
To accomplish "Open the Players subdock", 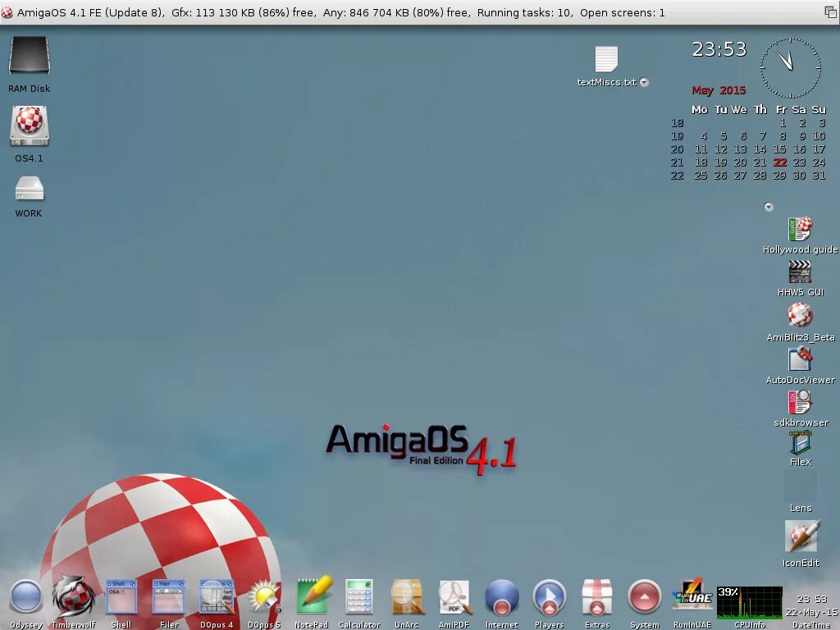I will (550, 597).
